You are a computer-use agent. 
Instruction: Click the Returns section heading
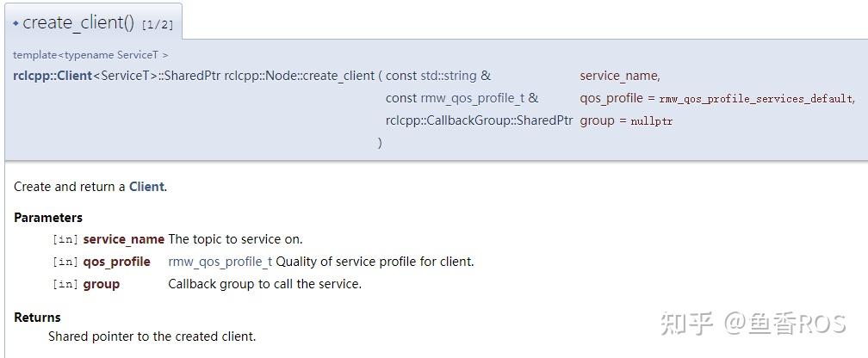pos(37,318)
